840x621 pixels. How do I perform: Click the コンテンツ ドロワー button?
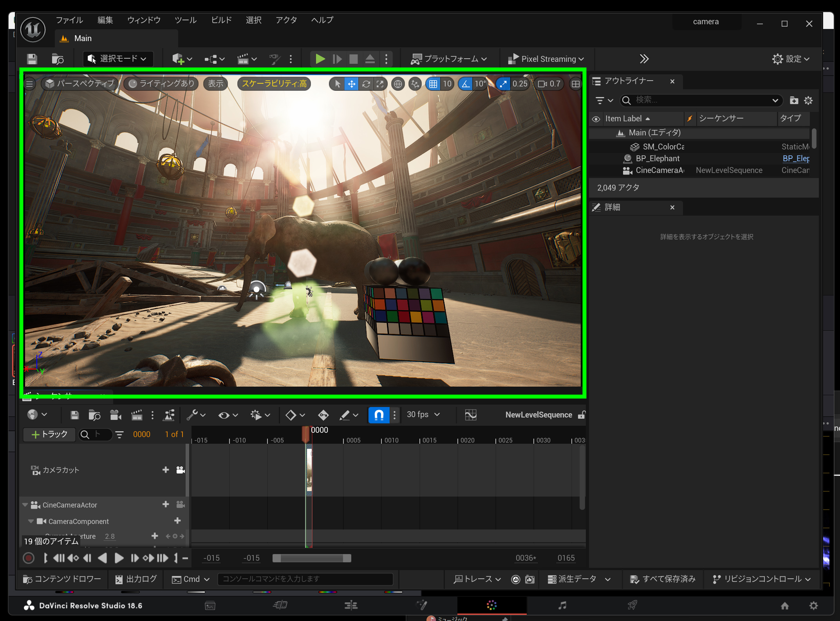coord(63,579)
